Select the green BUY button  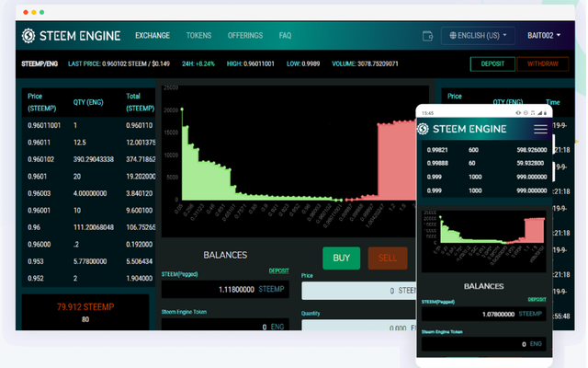pos(341,258)
